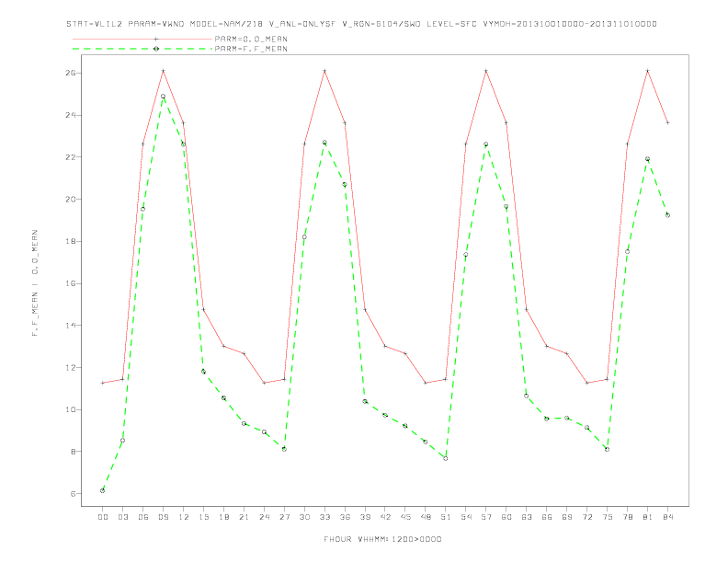Click y-axis tick label 22
728x563 pixels.
click(70, 157)
